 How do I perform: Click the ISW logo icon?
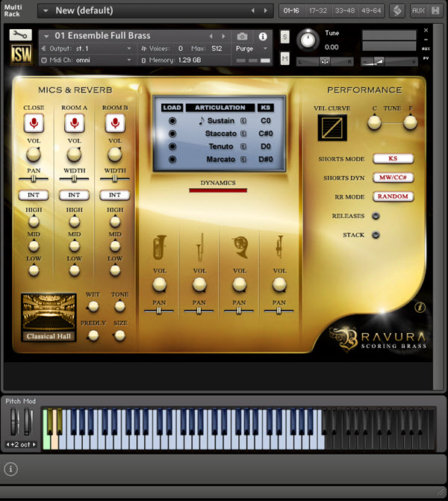tap(21, 54)
